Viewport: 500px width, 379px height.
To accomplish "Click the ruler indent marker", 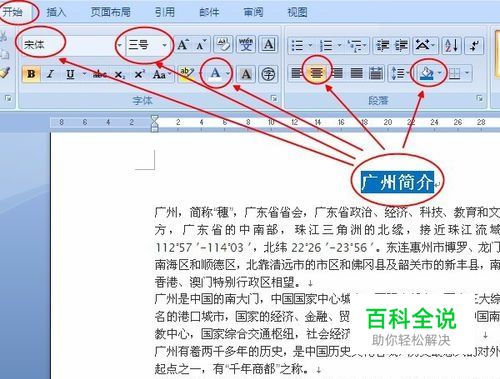I will click(154, 123).
